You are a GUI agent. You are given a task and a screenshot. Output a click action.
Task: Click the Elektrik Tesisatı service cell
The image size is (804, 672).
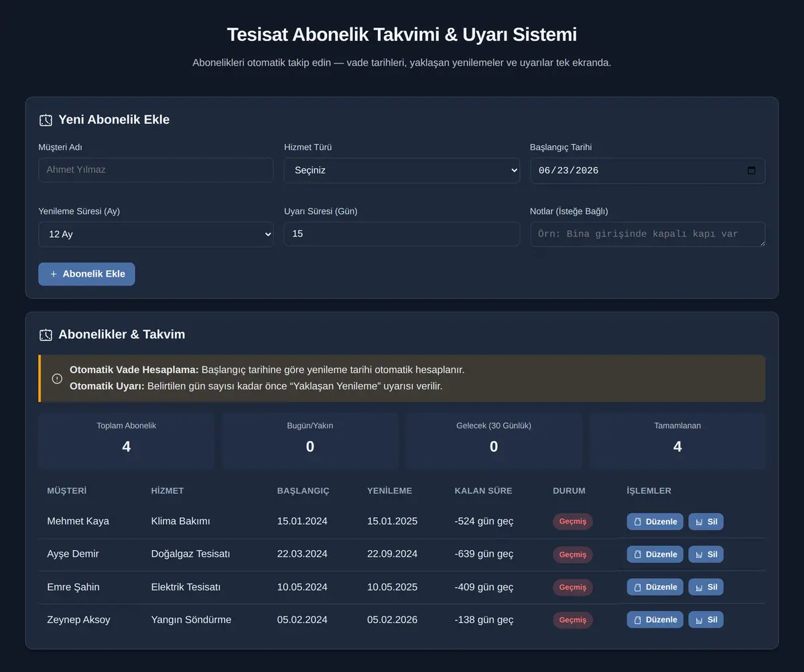(186, 587)
